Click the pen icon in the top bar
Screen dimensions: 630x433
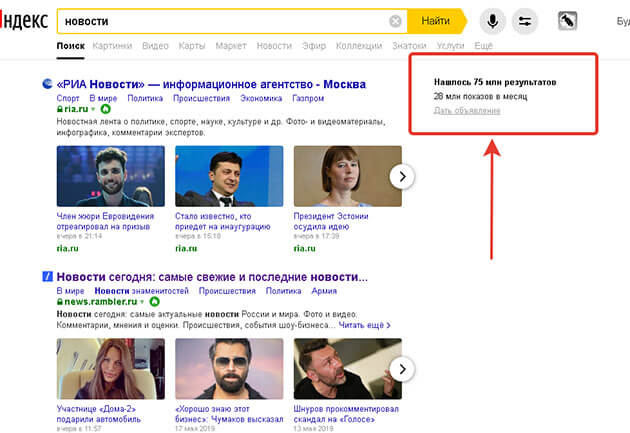click(567, 21)
